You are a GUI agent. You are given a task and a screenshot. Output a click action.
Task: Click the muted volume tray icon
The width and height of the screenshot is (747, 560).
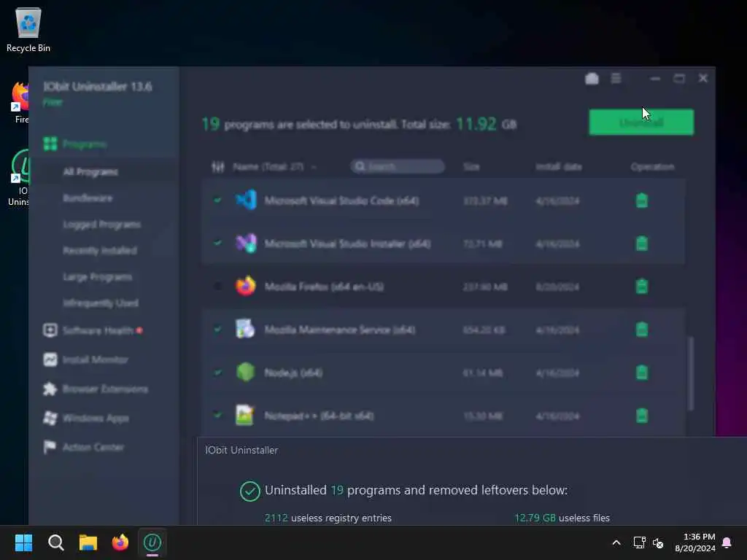pyautogui.click(x=658, y=542)
